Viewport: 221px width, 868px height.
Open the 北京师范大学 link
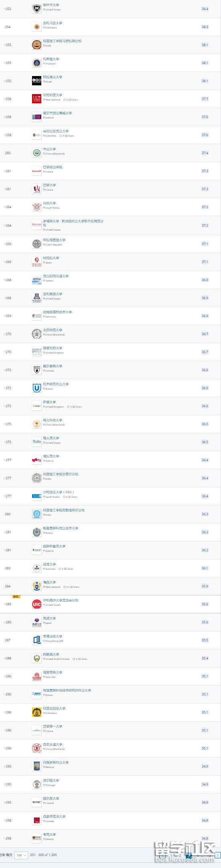53,330
